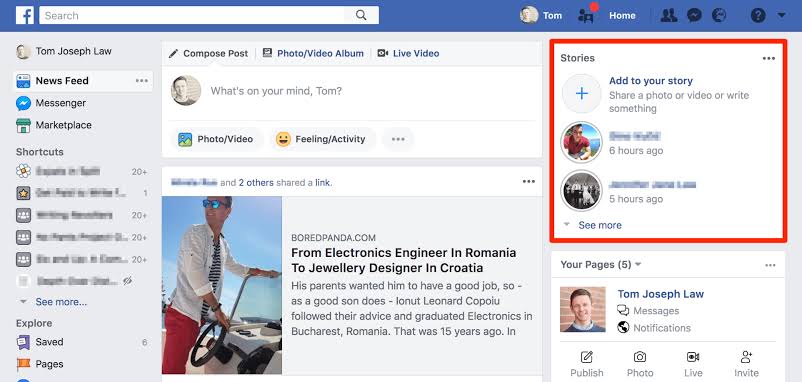Open the Home link in top bar

pyautogui.click(x=622, y=15)
